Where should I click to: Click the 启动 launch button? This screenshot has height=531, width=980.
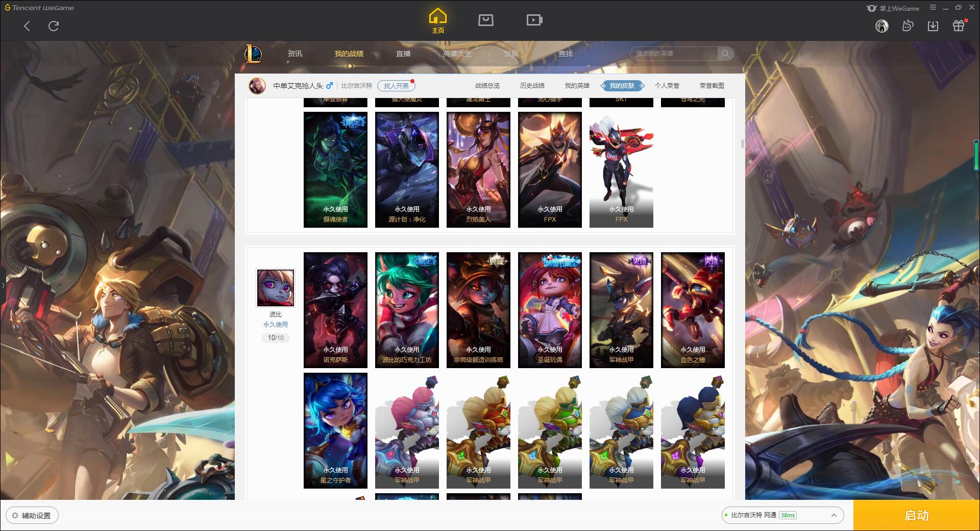pos(916,515)
